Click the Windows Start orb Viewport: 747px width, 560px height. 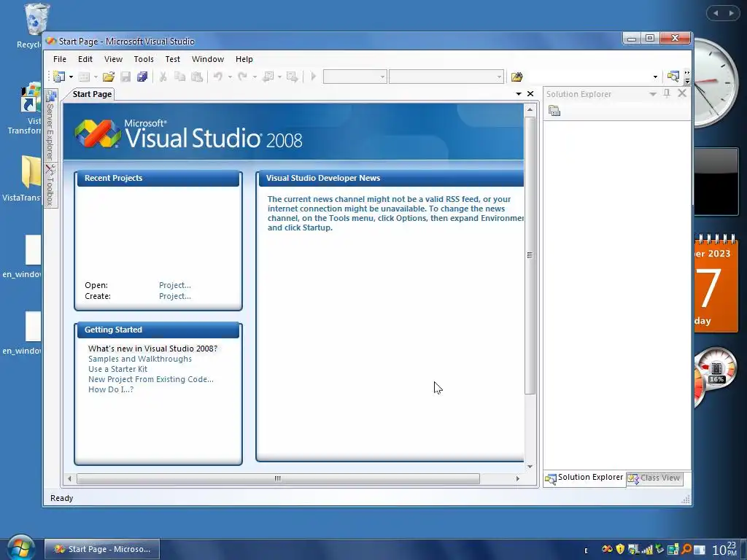20,548
